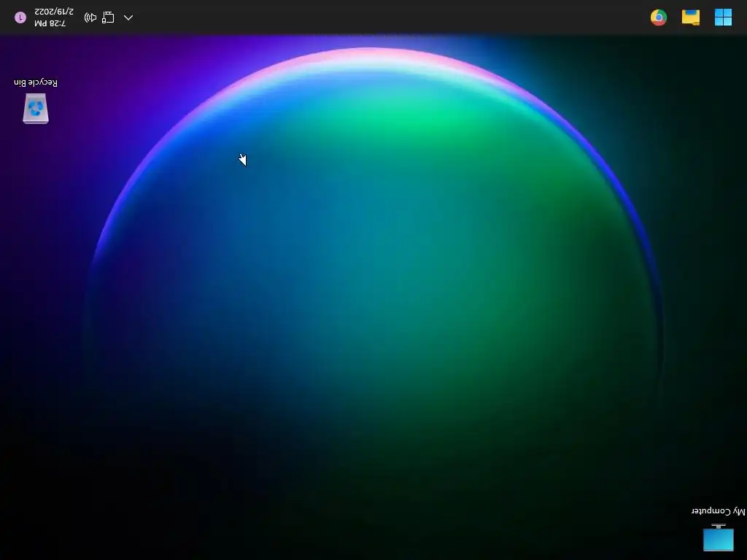This screenshot has width=747, height=560.
Task: Click the Recycle Bin label text
Action: 36,82
